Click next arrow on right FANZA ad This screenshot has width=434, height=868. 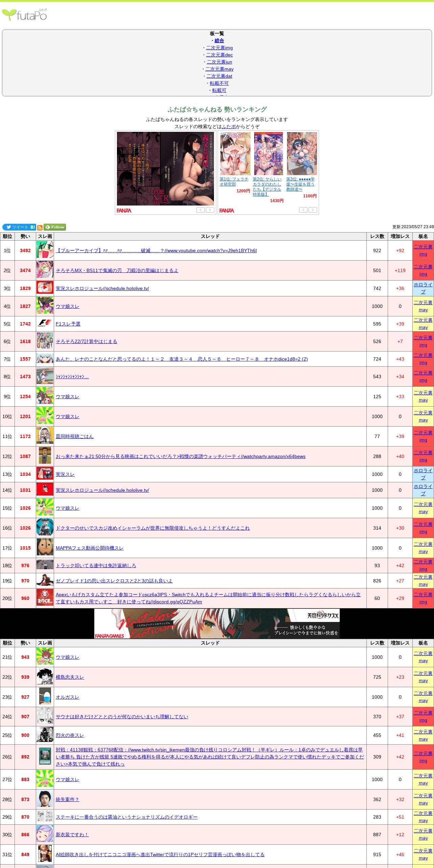(x=313, y=210)
